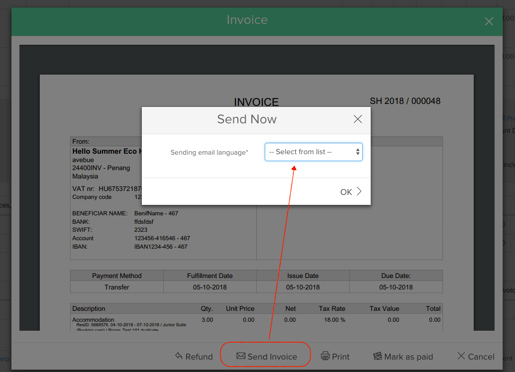Click the Mark as paid money icon
515x372 pixels.
378,356
